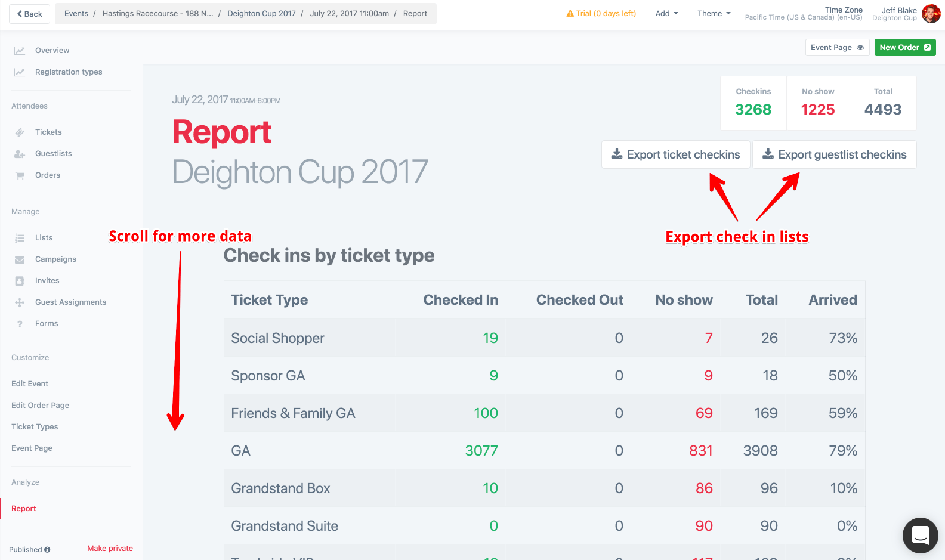Image resolution: width=945 pixels, height=560 pixels.
Task: Click the Overview chart icon
Action: click(x=20, y=51)
